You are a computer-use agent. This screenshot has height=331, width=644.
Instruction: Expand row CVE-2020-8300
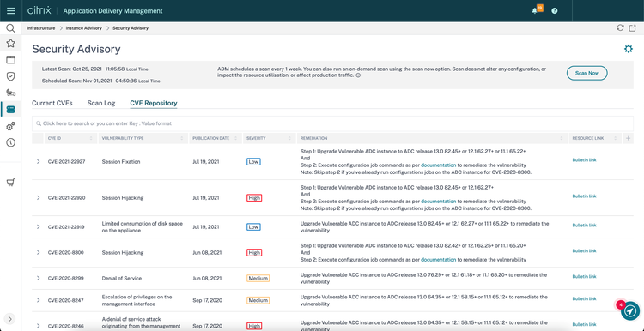(x=38, y=253)
